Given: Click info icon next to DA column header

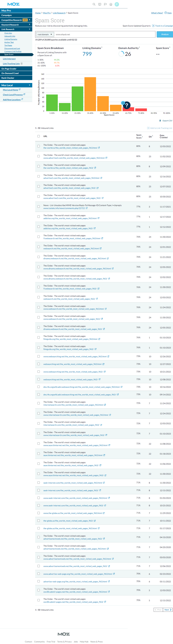Looking at the screenshot, I should [152, 136].
